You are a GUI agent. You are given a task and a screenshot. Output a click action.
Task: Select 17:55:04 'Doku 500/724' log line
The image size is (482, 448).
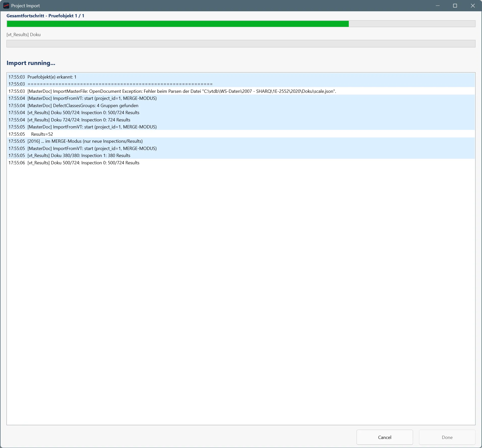241,113
